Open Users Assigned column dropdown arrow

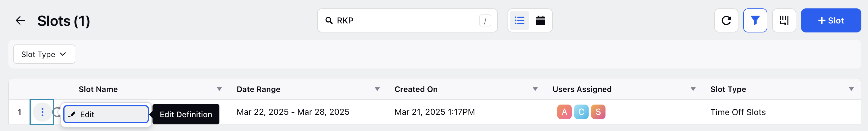pos(693,89)
